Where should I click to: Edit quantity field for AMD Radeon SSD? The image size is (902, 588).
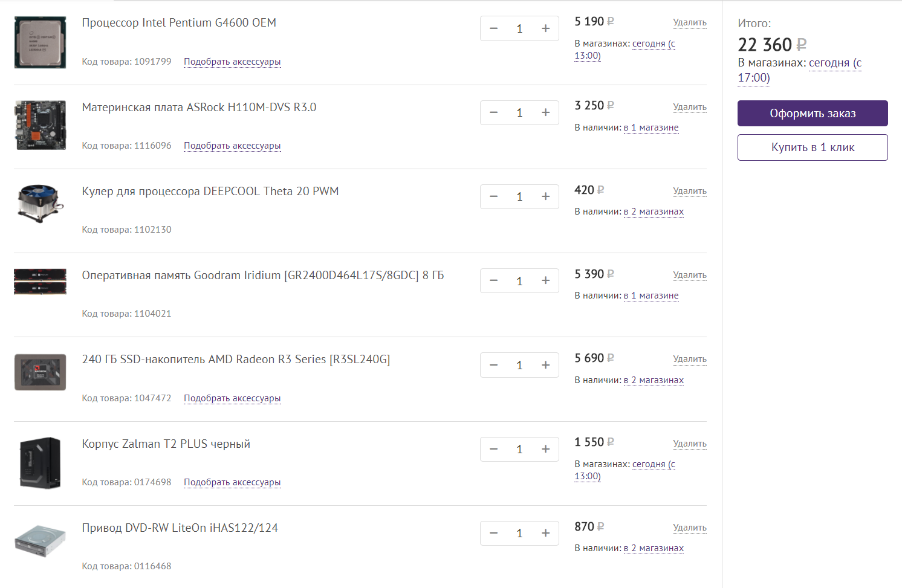pos(519,365)
